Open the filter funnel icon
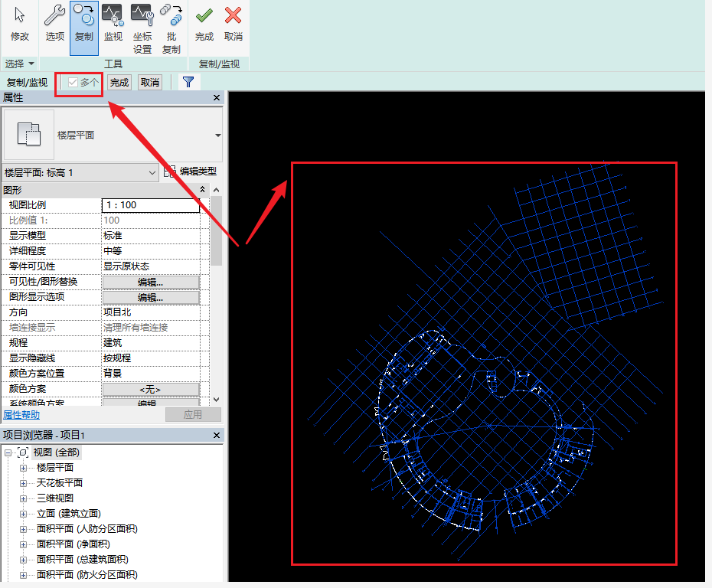Screen dimensions: 712x588 click(x=188, y=82)
